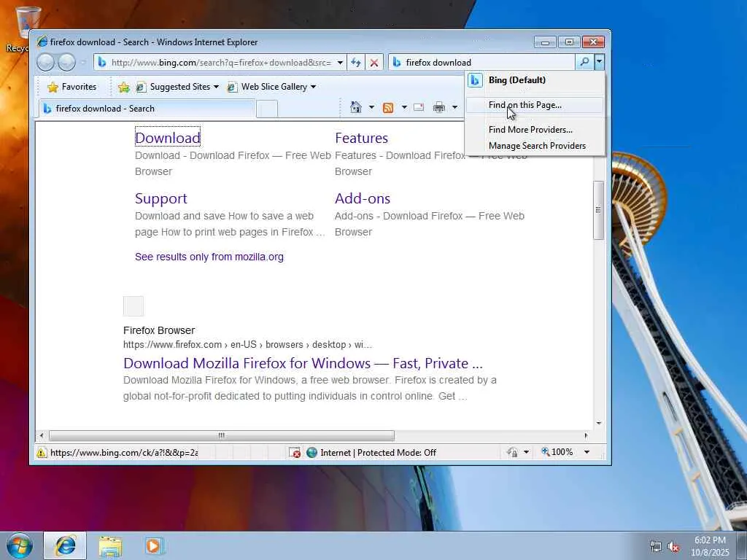Click the popup blocker status icon
This screenshot has height=560, width=747.
[x=295, y=452]
